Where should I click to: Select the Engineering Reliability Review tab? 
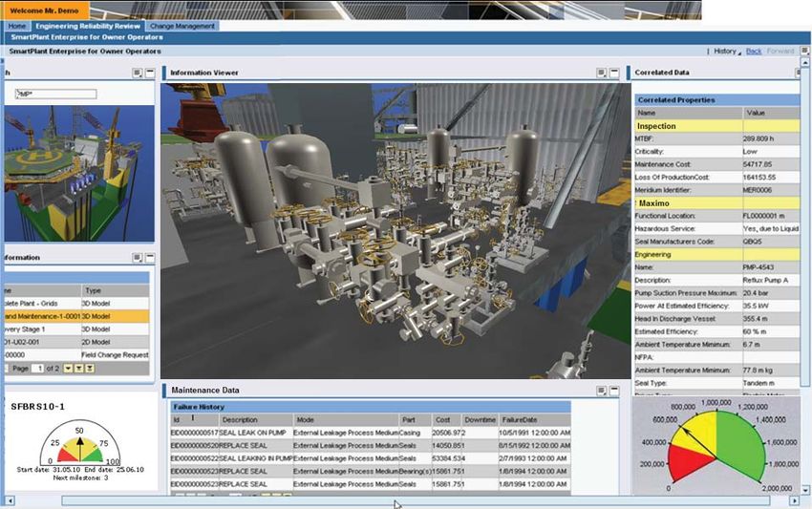tap(88, 26)
